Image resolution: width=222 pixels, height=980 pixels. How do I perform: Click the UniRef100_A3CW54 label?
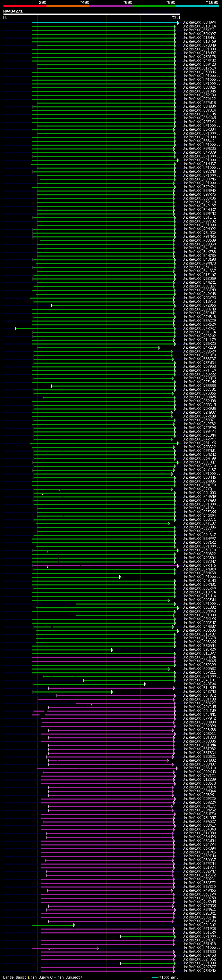point(199,841)
